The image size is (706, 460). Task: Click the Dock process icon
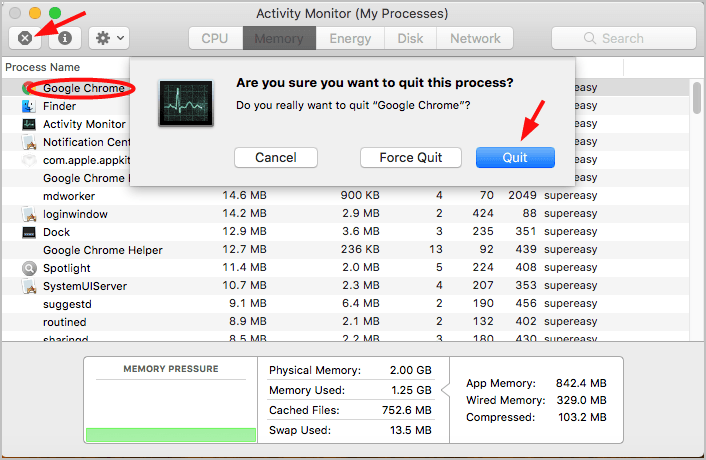pyautogui.click(x=29, y=232)
